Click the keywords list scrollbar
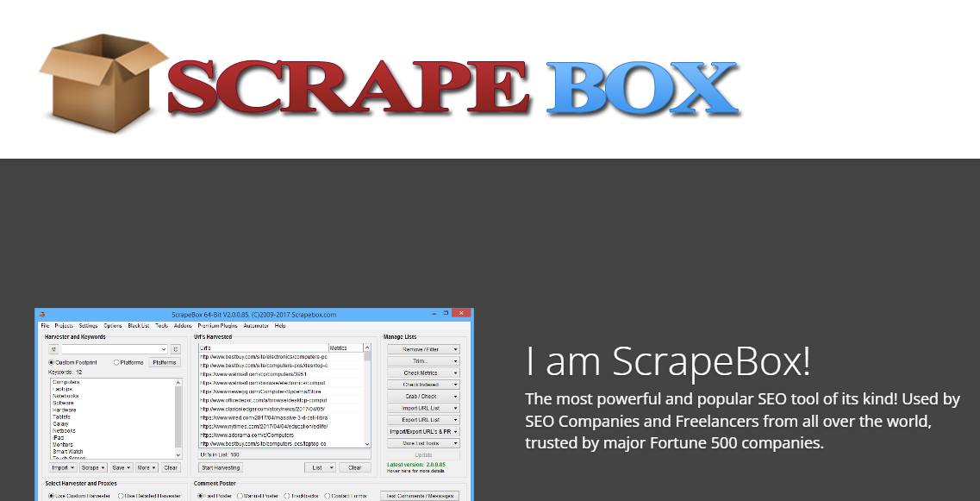The height and width of the screenshot is (501, 980). click(178, 418)
